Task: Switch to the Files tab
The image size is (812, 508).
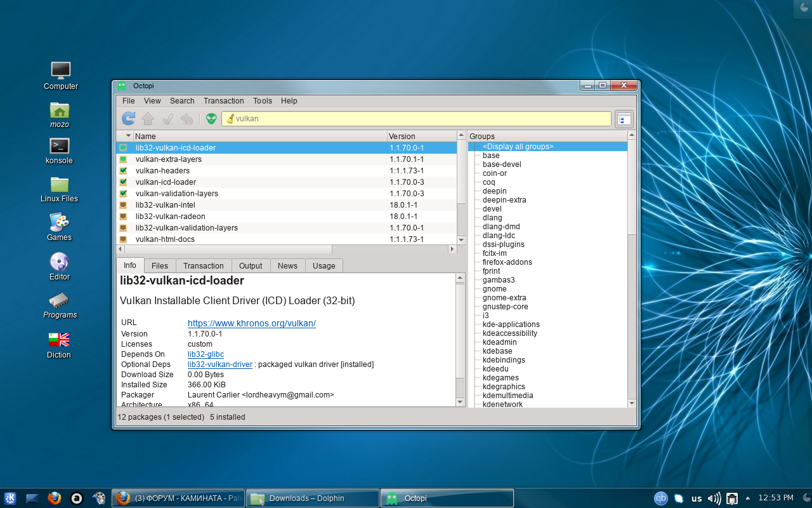Action: click(x=160, y=266)
